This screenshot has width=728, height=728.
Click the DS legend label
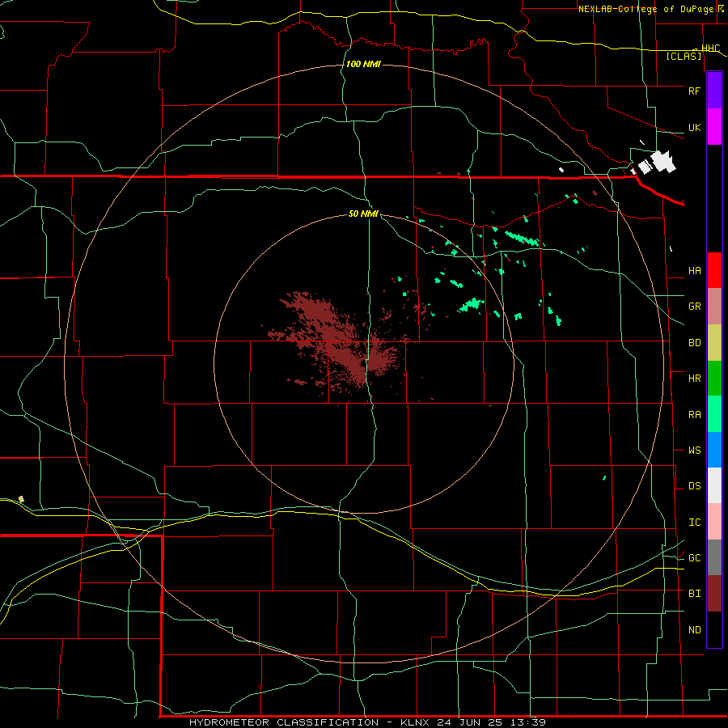tap(694, 486)
